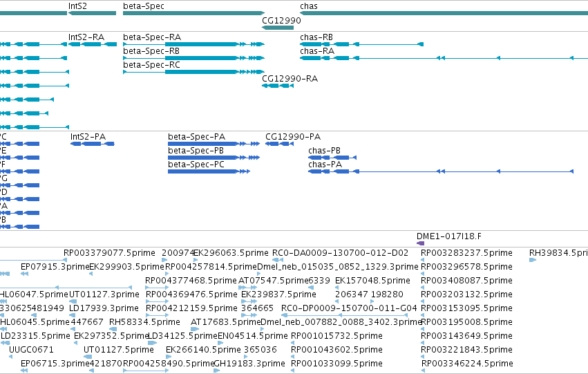Image resolution: width=588 pixels, height=374 pixels.
Task: Click the chas-PB coding feature
Action: point(332,158)
